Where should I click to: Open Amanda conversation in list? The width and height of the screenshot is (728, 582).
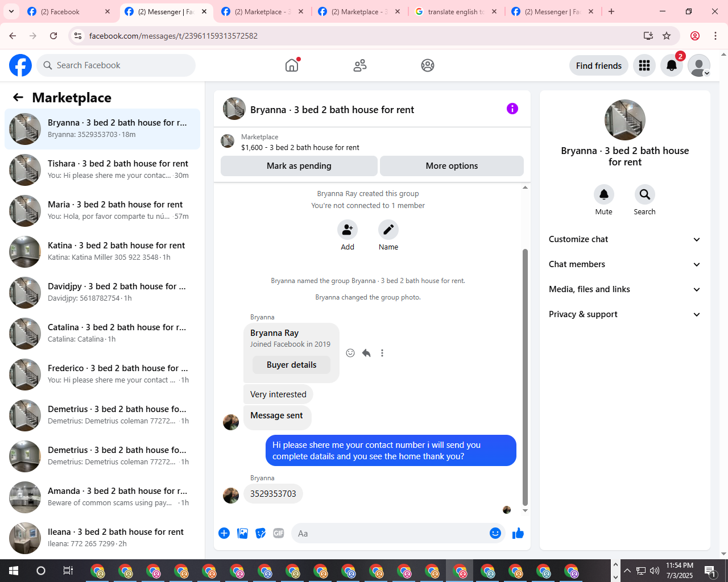[102, 497]
